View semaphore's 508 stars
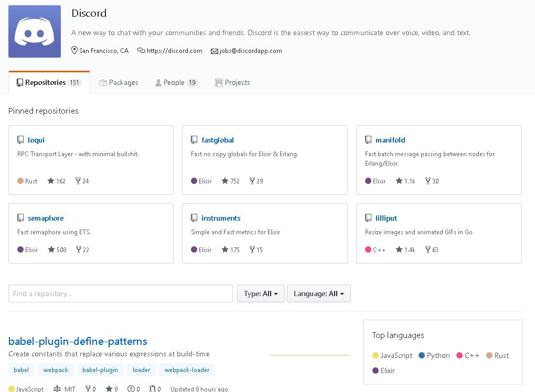535x392 pixels. 57,249
